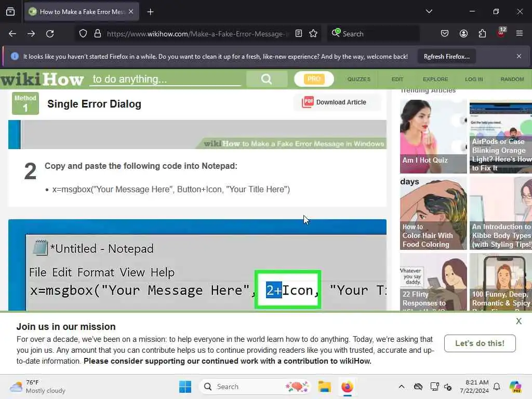Image resolution: width=532 pixels, height=399 pixels.
Task: Focus wikiHow 'to do anything' search field
Action: click(165, 79)
